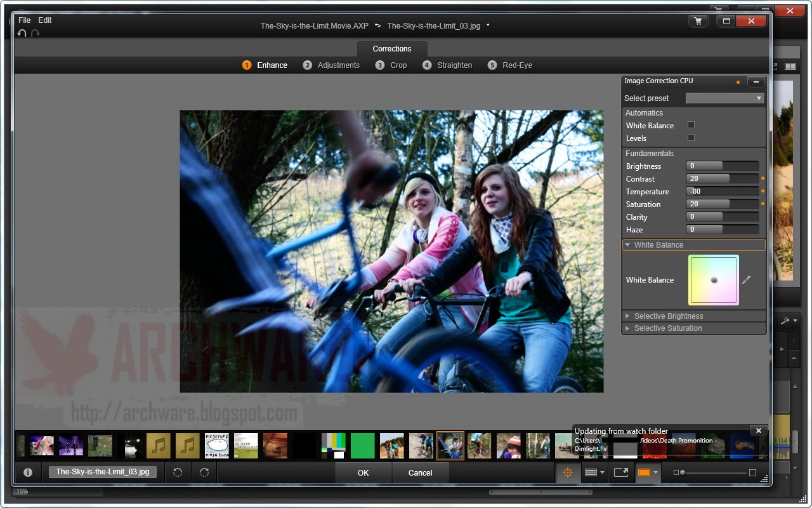Adjust the Saturation slider
This screenshot has height=508, width=812.
[723, 204]
